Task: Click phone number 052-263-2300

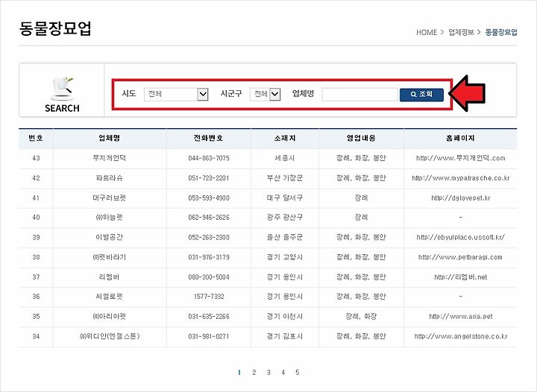Action: click(209, 237)
